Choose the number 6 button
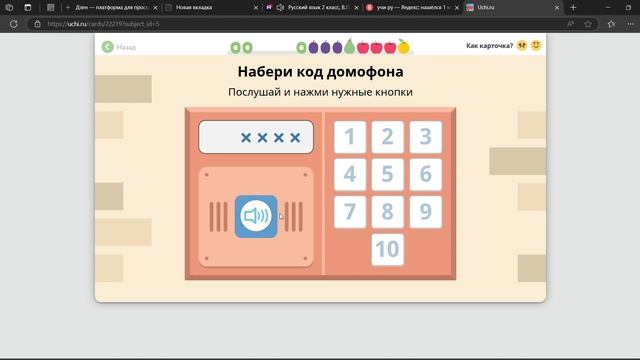Viewport: 640px width, 360px height. 426,174
